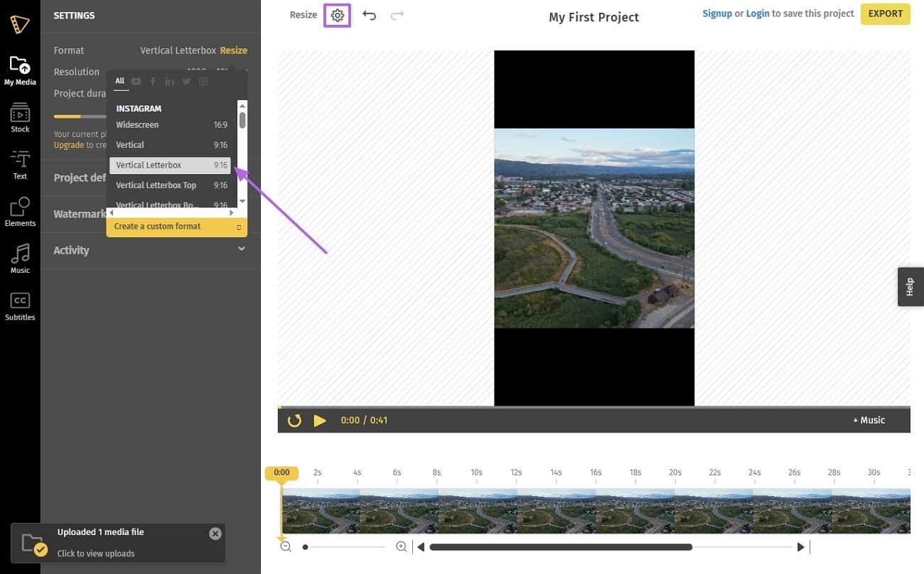The image size is (924, 574).
Task: Click to view uploads notification
Action: (96, 553)
